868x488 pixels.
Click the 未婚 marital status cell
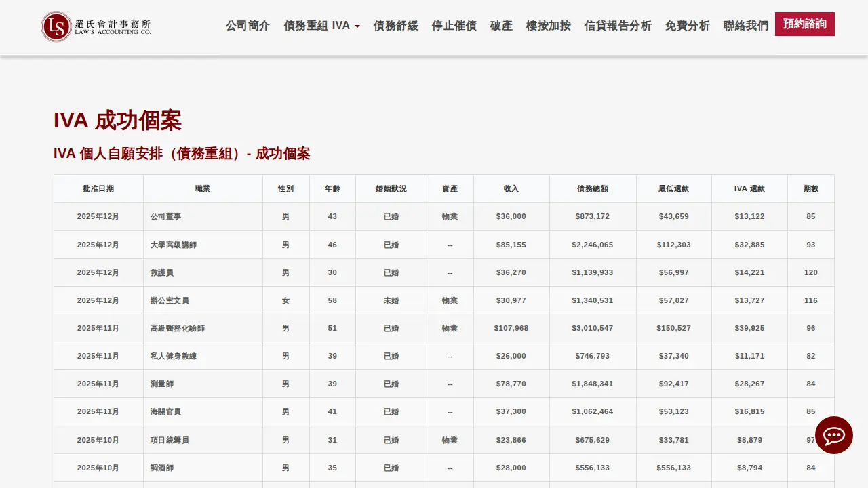pos(391,300)
